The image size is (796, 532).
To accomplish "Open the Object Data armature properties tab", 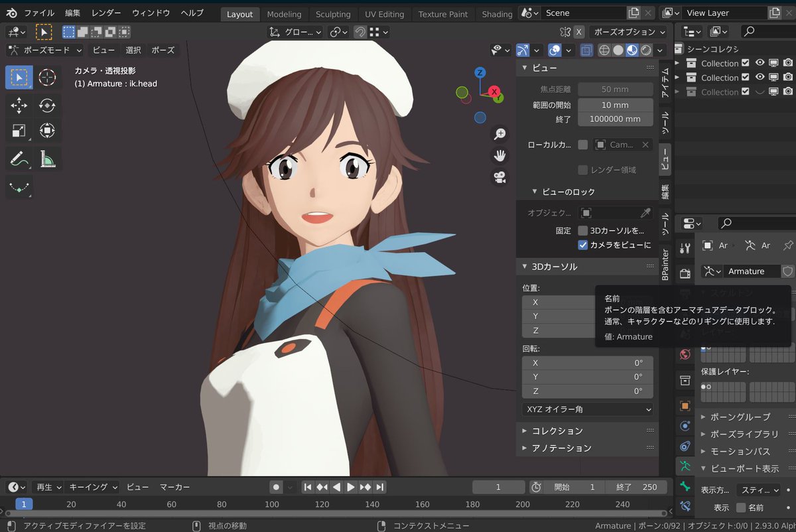I will pyautogui.click(x=685, y=466).
